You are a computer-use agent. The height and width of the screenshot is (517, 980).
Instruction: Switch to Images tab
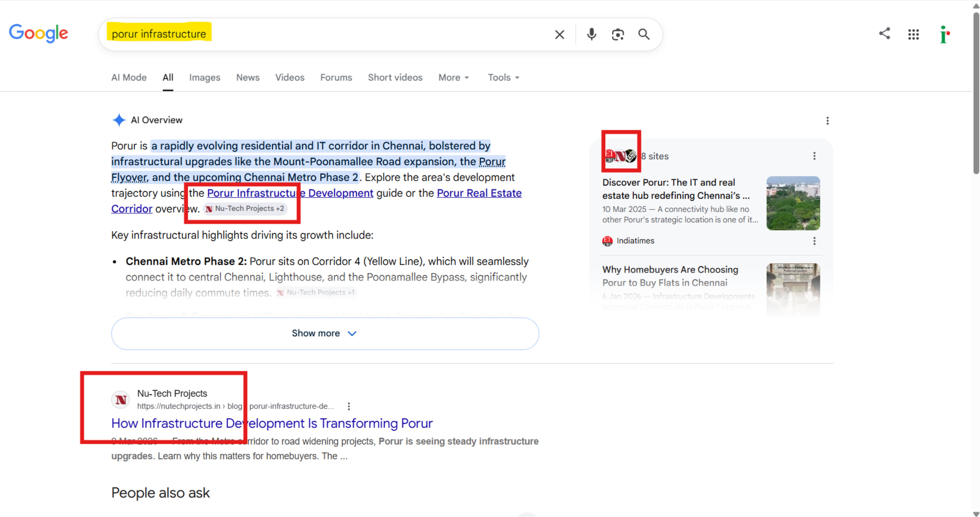click(x=205, y=78)
